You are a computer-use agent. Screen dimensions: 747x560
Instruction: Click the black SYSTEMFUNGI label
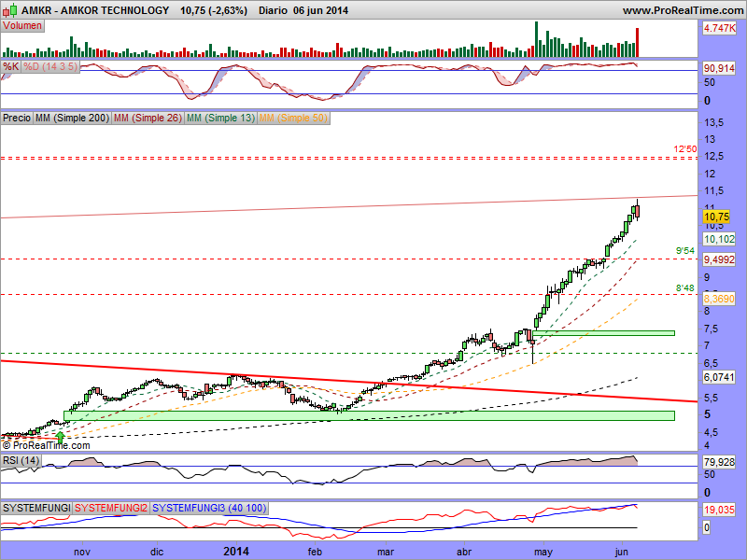tap(36, 508)
